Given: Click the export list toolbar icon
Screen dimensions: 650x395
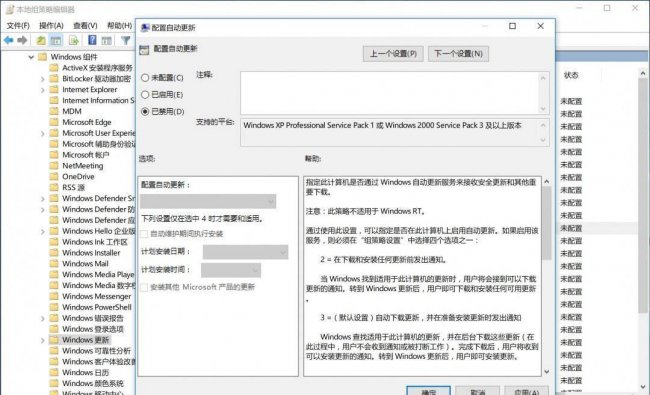Looking at the screenshot, I should (x=74, y=40).
